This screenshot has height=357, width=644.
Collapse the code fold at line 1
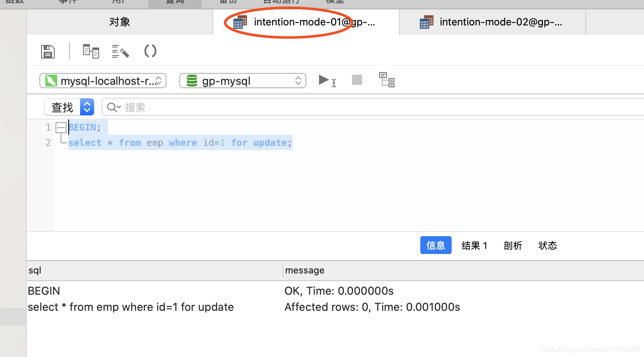point(61,127)
